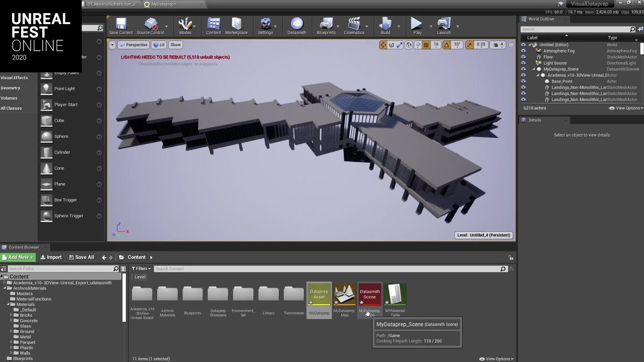Viewport: 644px width, 362px height.
Task: Open Settings in the main toolbar
Action: pyautogui.click(x=265, y=26)
